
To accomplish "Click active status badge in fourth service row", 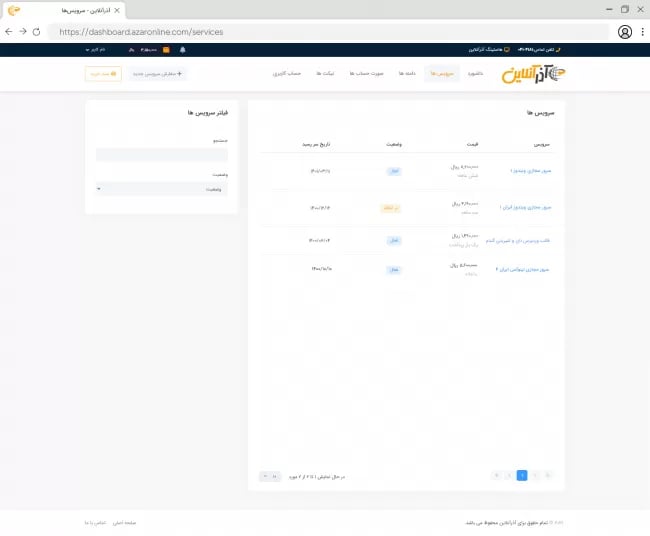I will point(394,270).
